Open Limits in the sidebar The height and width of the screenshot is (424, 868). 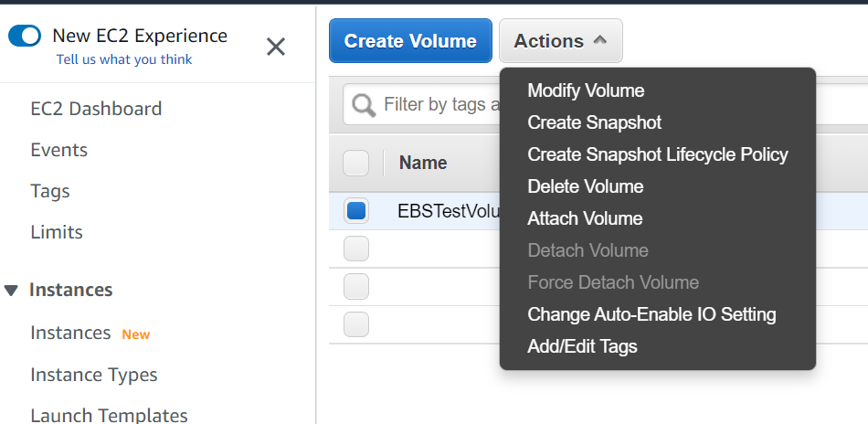coord(57,232)
